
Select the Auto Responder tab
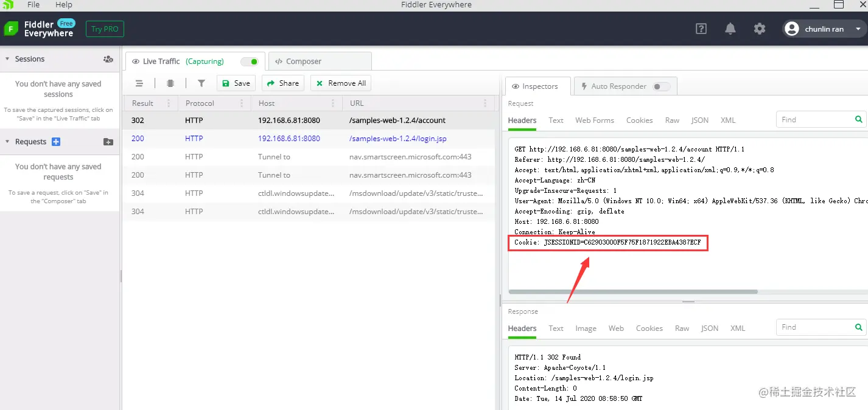point(625,86)
